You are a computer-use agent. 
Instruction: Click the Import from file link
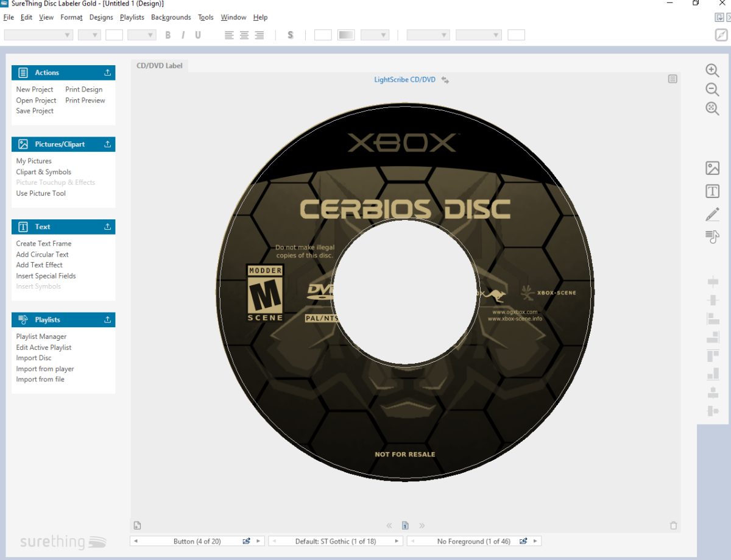tap(40, 379)
